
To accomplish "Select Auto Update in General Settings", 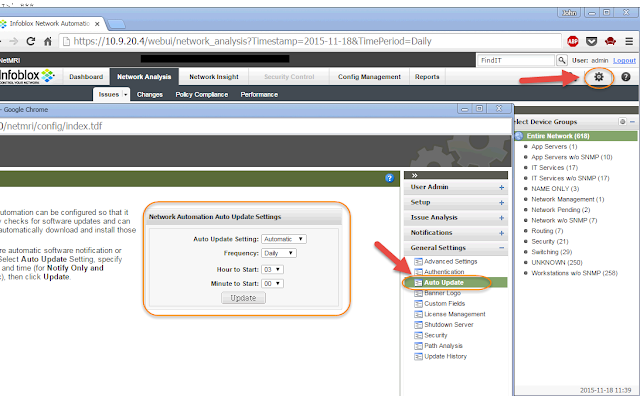I will pyautogui.click(x=444, y=283).
